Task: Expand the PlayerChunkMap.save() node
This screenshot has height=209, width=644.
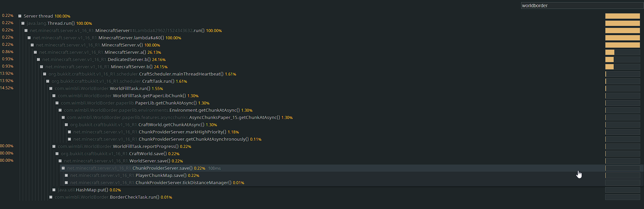Action: (66, 176)
